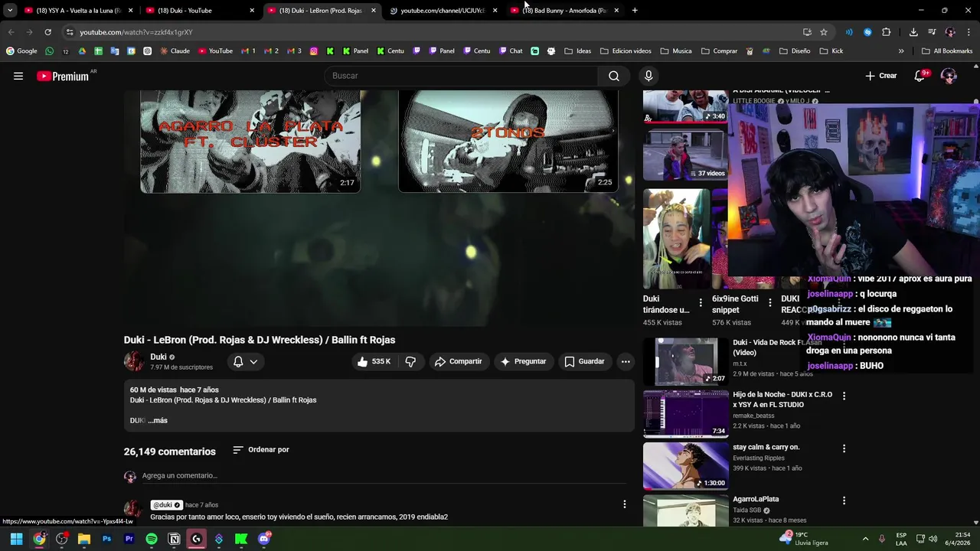Viewport: 980px width, 551px height.
Task: Close the Duki - LeBron tab
Action: (x=374, y=11)
